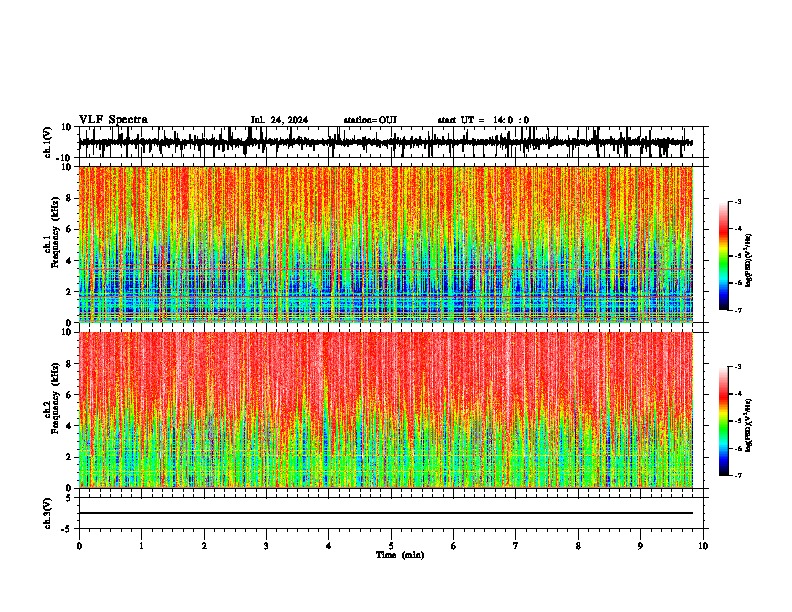This screenshot has width=792, height=612.
Task: Click the ch.2 color bar '-7' label
Action: coord(738,475)
